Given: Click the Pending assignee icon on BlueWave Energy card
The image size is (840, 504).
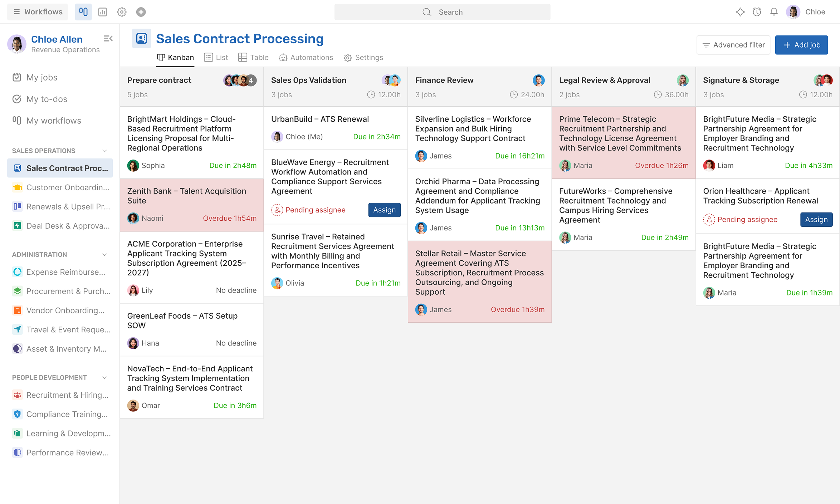Looking at the screenshot, I should click(x=277, y=210).
